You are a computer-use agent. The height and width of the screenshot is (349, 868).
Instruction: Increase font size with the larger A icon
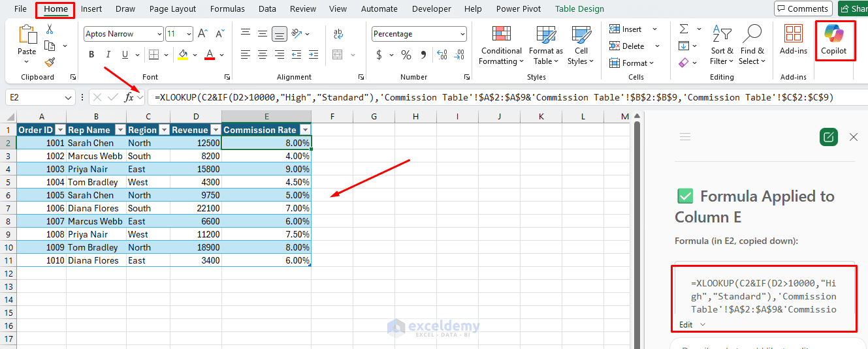pyautogui.click(x=202, y=34)
